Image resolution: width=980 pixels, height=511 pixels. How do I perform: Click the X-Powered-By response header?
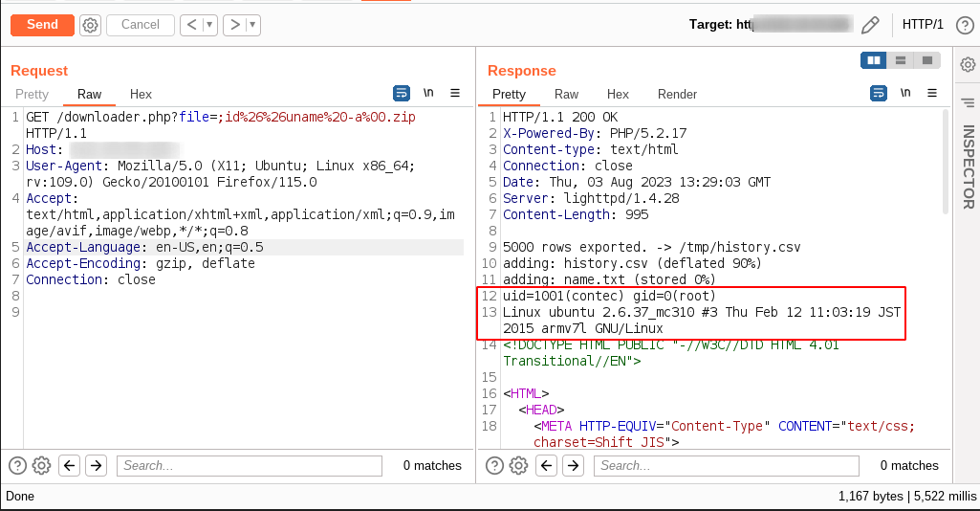point(595,133)
